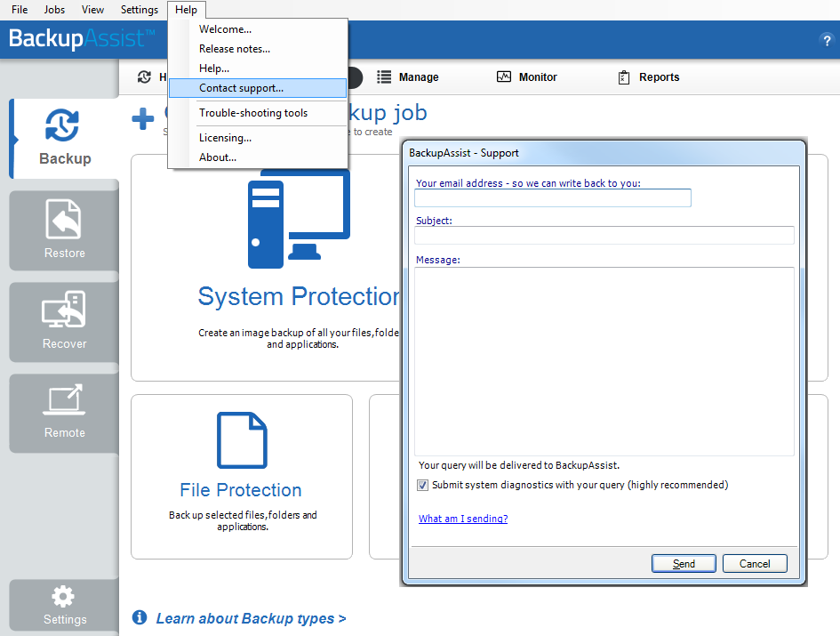840x636 pixels.
Task: Click the blue info icon near Learn link
Action: [x=140, y=617]
